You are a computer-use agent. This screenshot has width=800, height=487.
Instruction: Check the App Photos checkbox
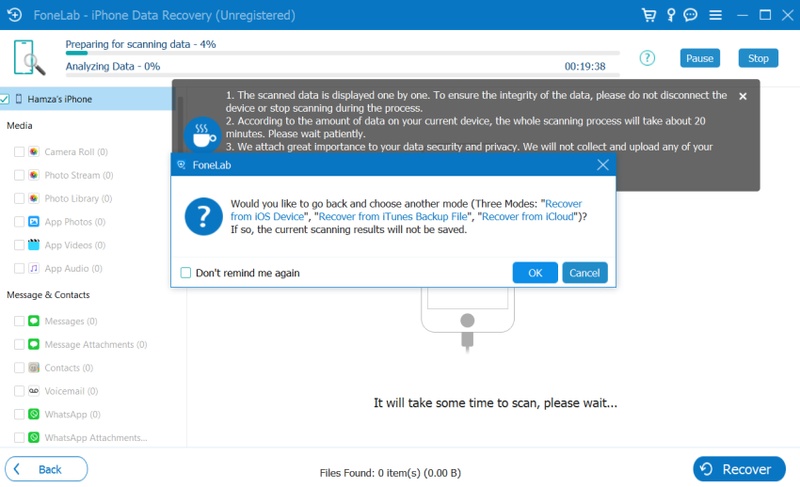(19, 222)
